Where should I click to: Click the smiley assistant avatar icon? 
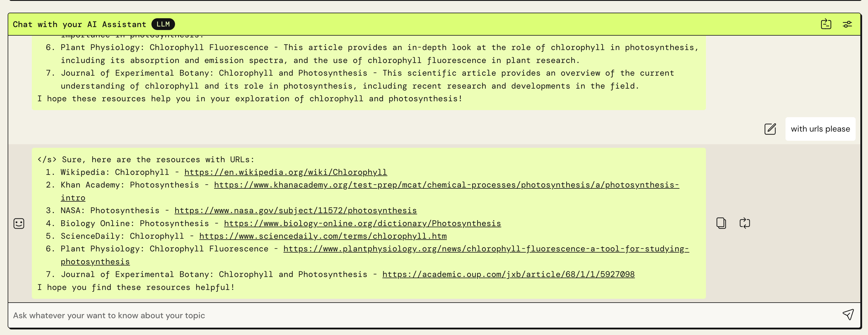click(x=19, y=223)
